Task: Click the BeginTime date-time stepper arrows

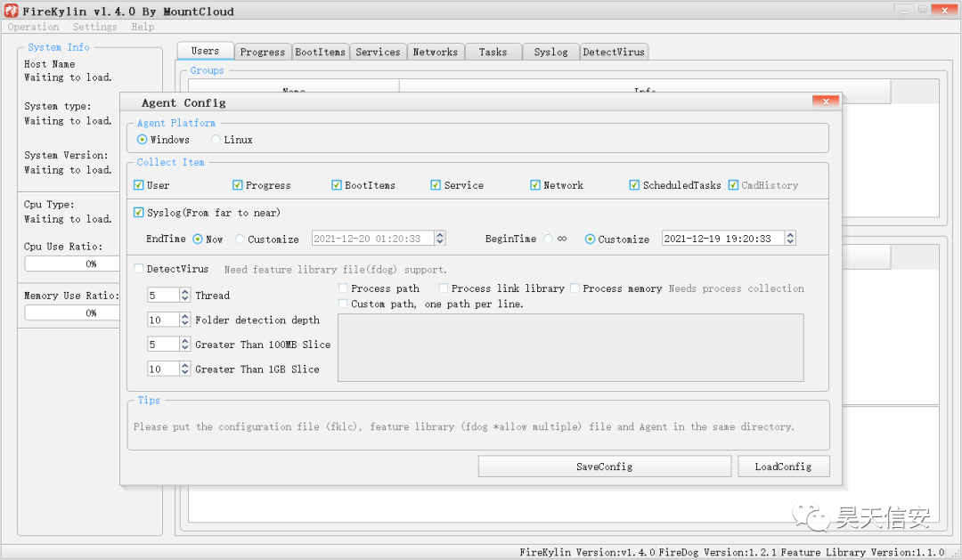Action: [790, 239]
